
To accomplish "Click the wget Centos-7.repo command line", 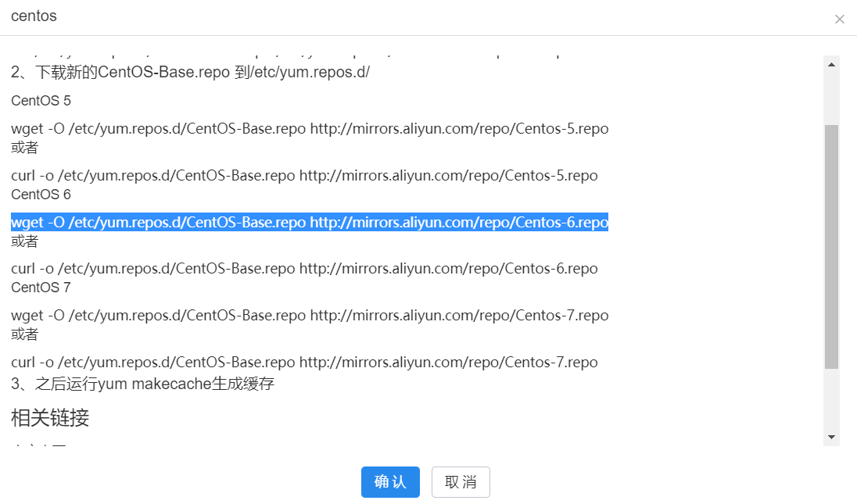I will pyautogui.click(x=310, y=316).
